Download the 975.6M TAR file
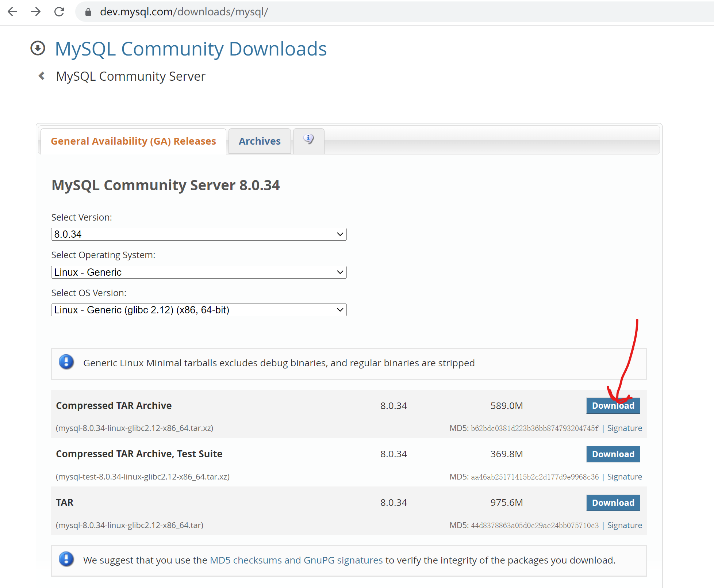The width and height of the screenshot is (714, 588). pos(613,503)
